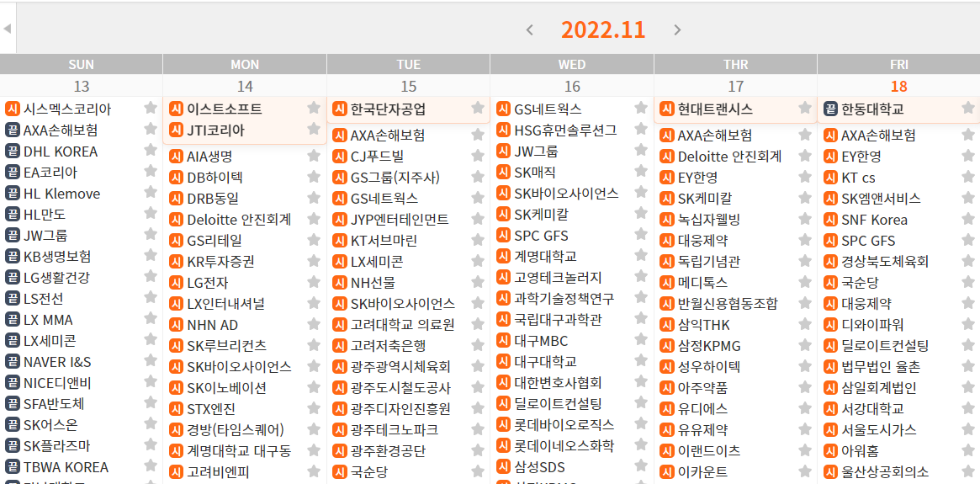
Task: Click the end badge beside KB생명보험
Action: tap(12, 257)
